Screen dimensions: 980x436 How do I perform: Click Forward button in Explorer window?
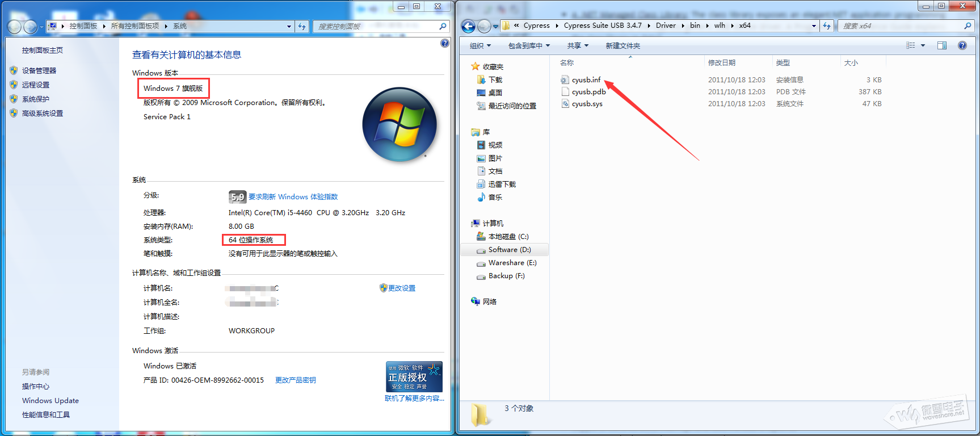484,26
